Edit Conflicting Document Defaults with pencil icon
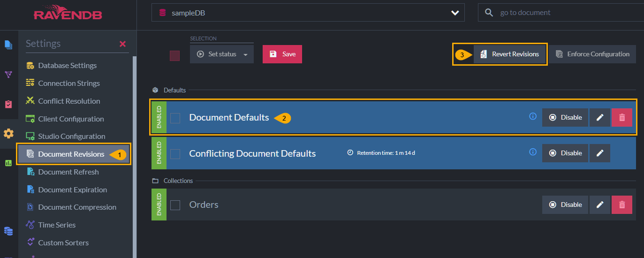The image size is (644, 258). click(x=599, y=153)
